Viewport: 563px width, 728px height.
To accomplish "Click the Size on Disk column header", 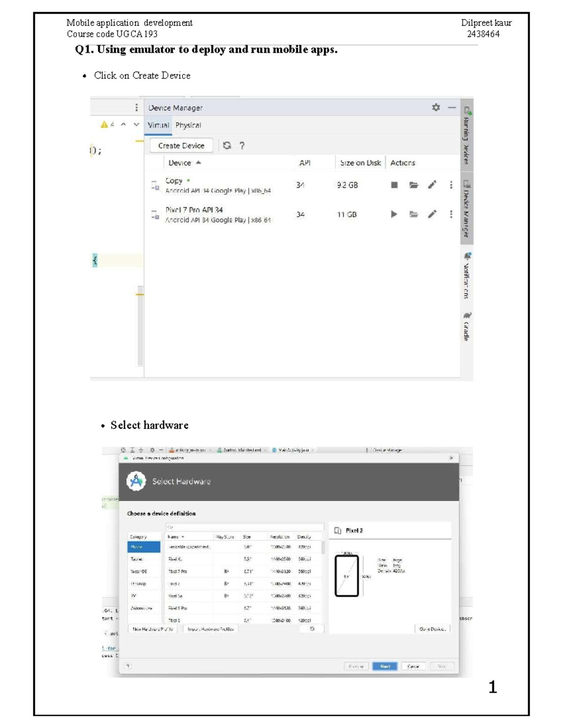I will (x=360, y=163).
